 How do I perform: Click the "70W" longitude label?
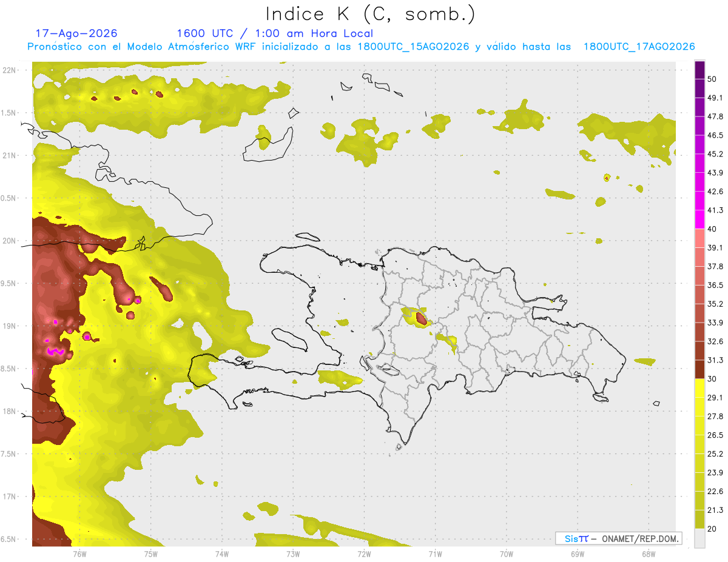coord(506,554)
